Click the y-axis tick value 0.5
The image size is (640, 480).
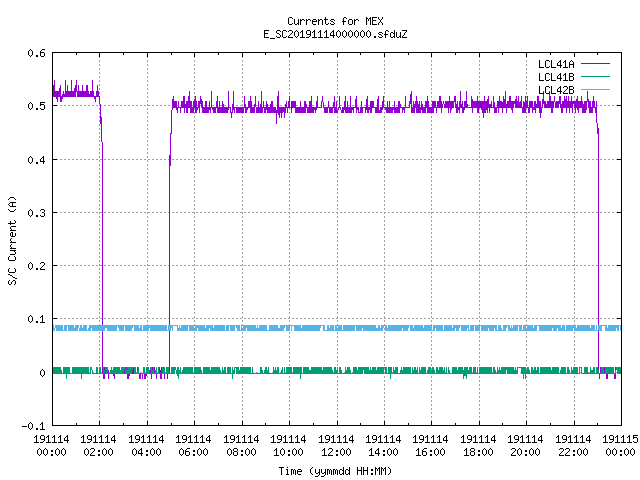click(37, 106)
